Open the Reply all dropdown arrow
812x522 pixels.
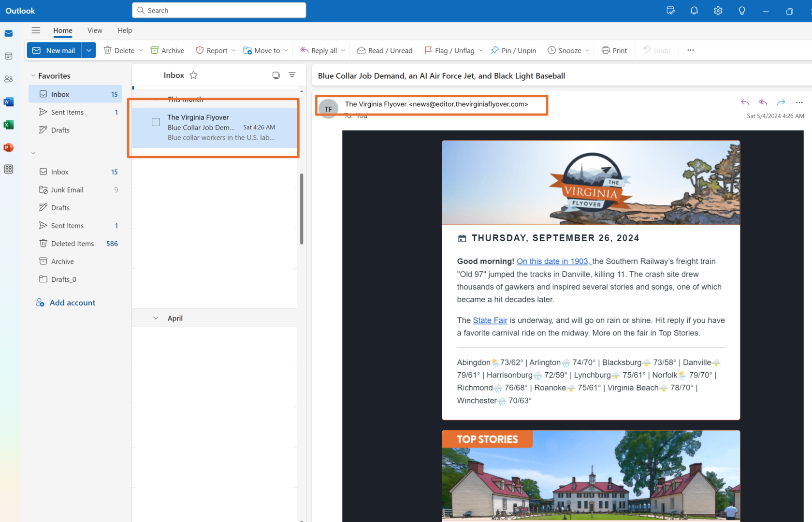click(x=343, y=50)
